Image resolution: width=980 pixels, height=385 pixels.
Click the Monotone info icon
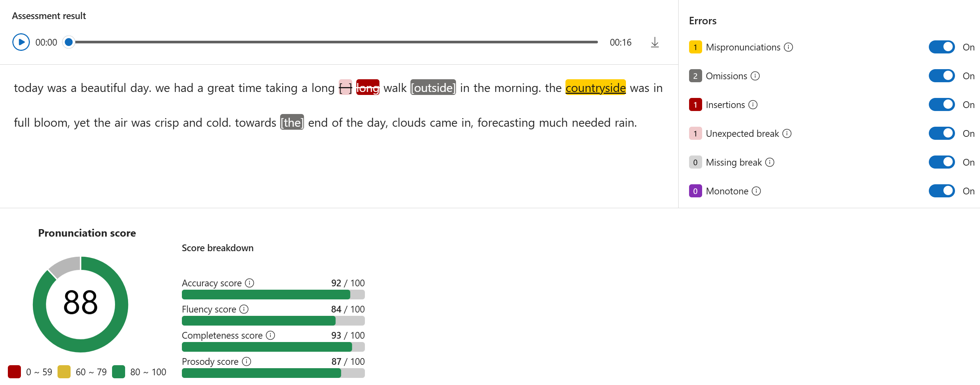coord(756,191)
